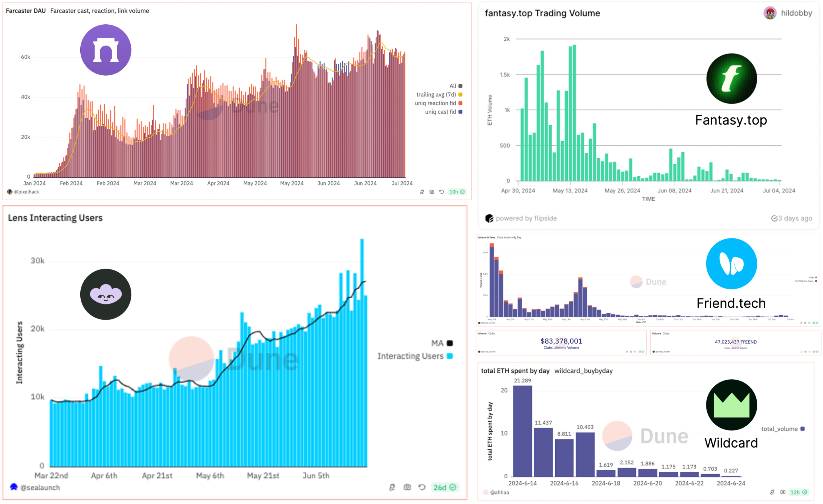Click the query icon in the Wildcard chart footer
Image resolution: width=823 pixels, height=504 pixels.
coord(772,492)
